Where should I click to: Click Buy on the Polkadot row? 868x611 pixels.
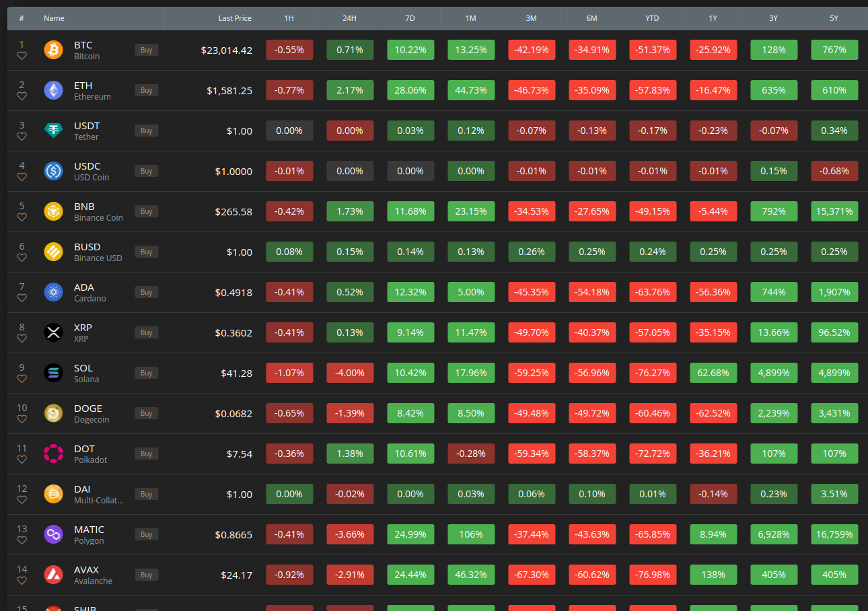(x=147, y=454)
